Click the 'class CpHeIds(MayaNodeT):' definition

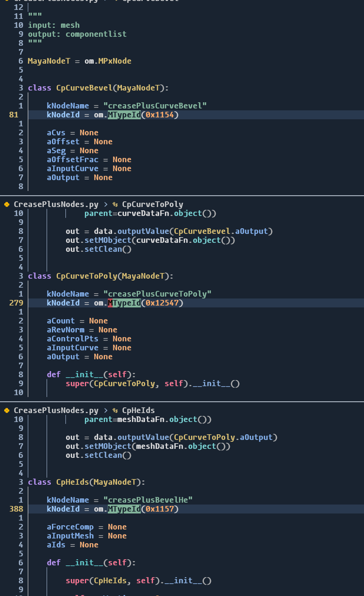pos(87,482)
